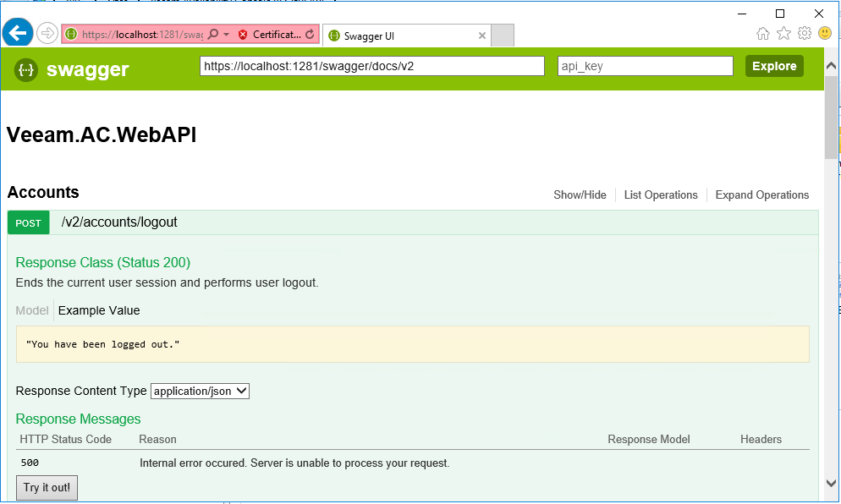Click the Refresh page icon
This screenshot has height=504, width=841.
tap(310, 35)
